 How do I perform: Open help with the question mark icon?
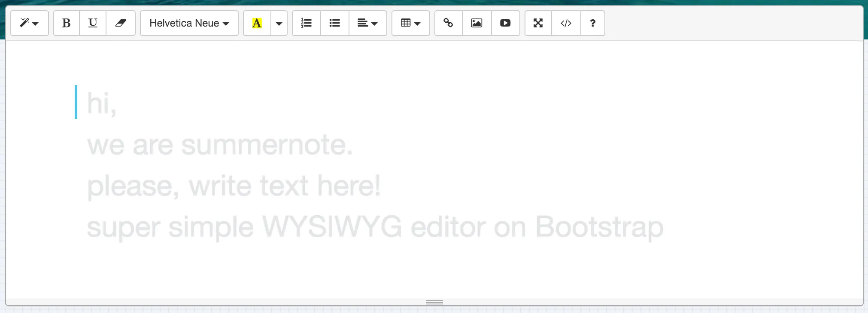[593, 23]
